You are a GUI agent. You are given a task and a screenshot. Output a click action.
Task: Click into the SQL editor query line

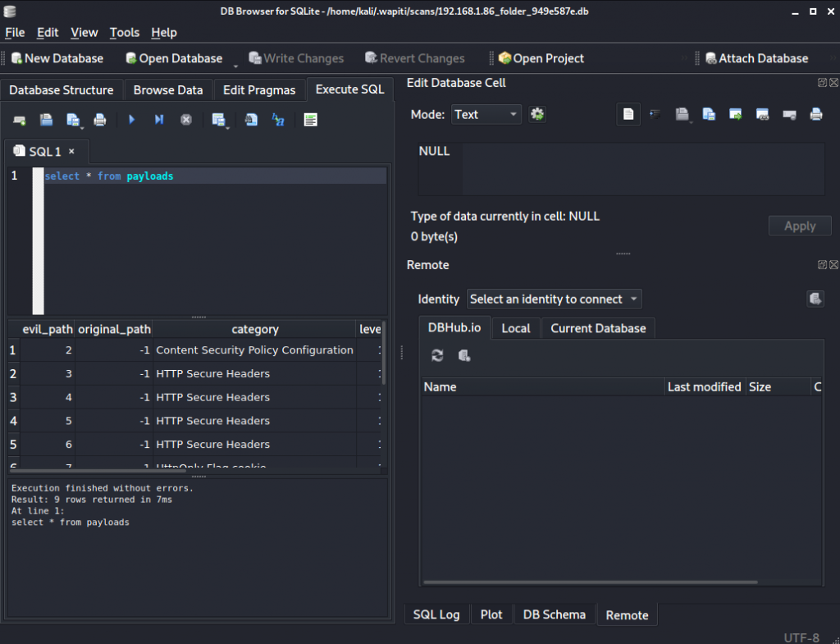216,176
